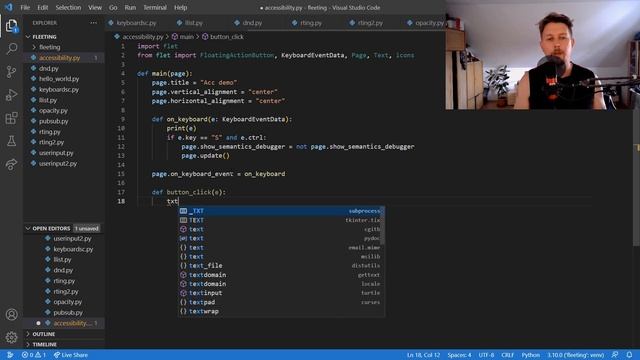640x360 pixels.
Task: Open userinput2.py in the explorer tree
Action: pos(63,163)
